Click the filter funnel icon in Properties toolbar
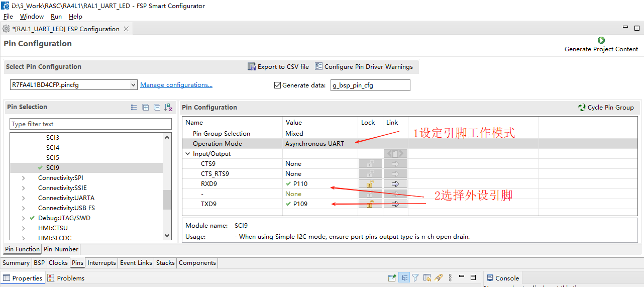Screen dimensions: 644x287 415,277
